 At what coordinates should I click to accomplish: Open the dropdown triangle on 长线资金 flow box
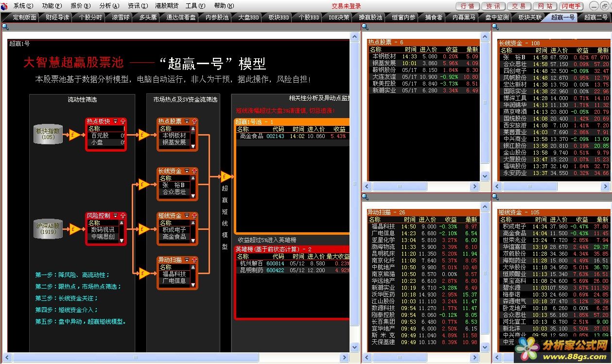pyautogui.click(x=187, y=171)
